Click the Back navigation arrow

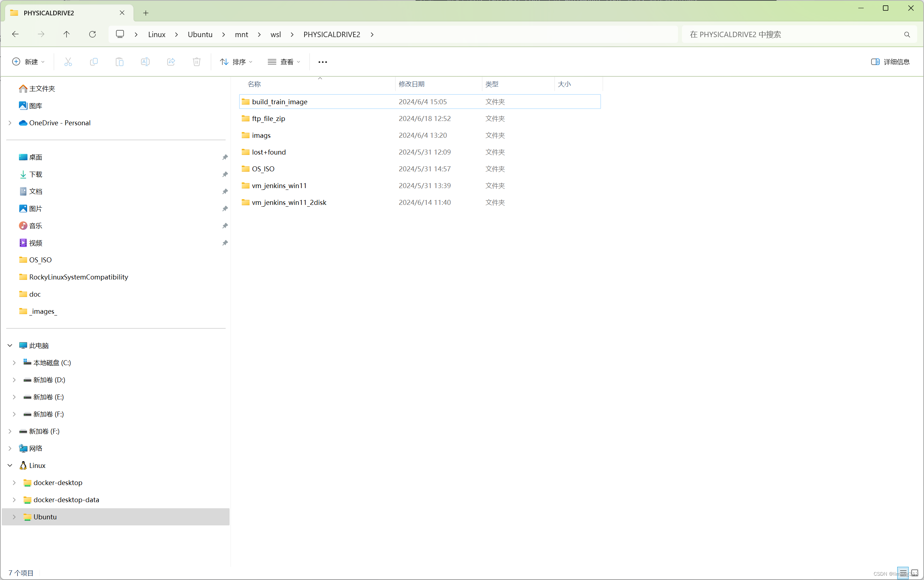coord(15,35)
